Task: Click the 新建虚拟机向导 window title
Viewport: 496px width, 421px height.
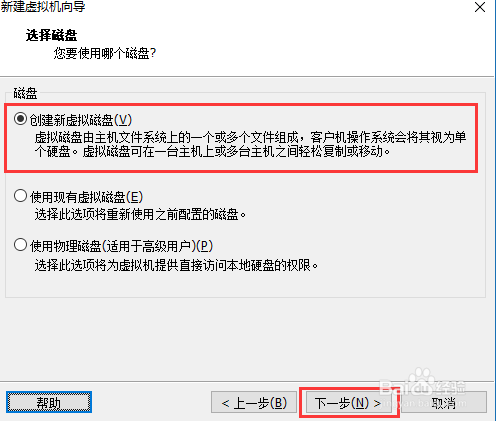Action: tap(43, 7)
